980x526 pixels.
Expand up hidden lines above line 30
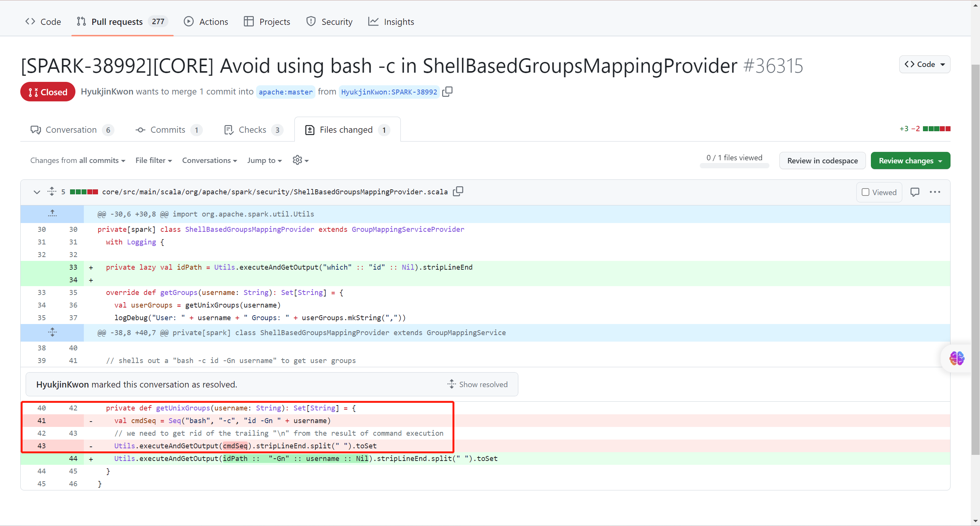point(52,214)
